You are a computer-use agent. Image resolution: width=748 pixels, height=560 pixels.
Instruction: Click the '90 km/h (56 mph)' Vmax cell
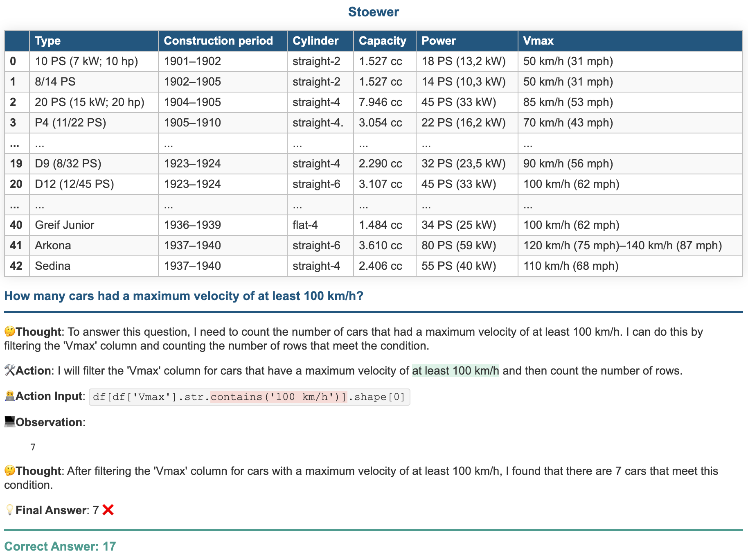click(630, 164)
